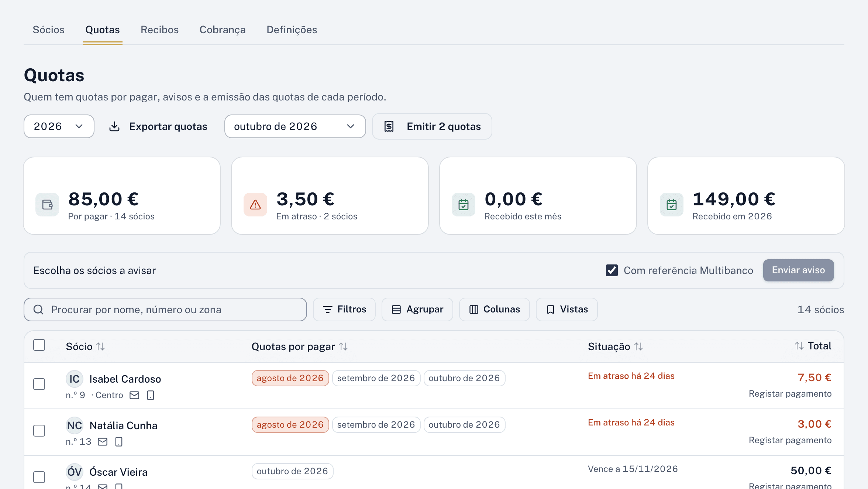Switch to the Definições tab
The height and width of the screenshot is (489, 868).
tap(292, 30)
